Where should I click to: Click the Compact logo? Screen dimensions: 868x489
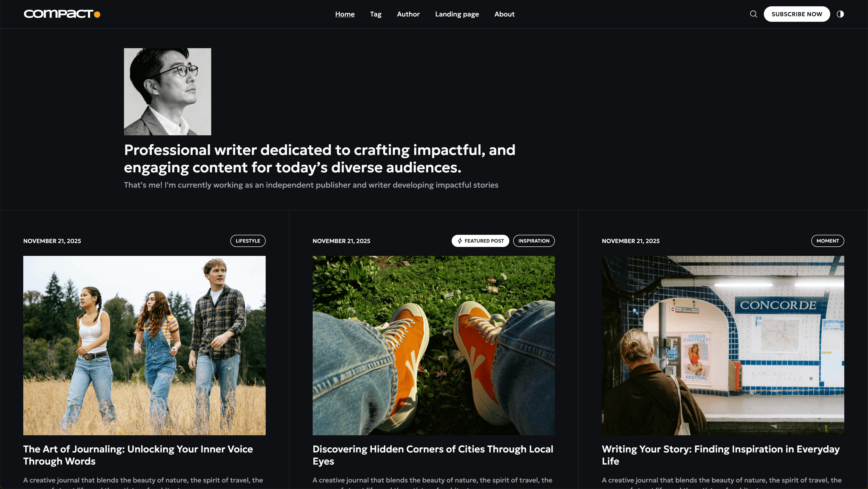[x=62, y=14]
